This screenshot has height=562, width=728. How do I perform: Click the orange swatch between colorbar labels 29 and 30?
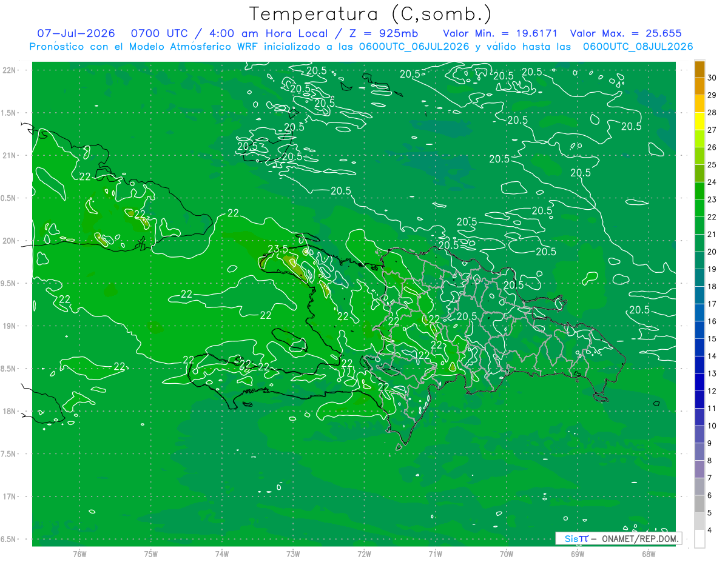click(699, 86)
